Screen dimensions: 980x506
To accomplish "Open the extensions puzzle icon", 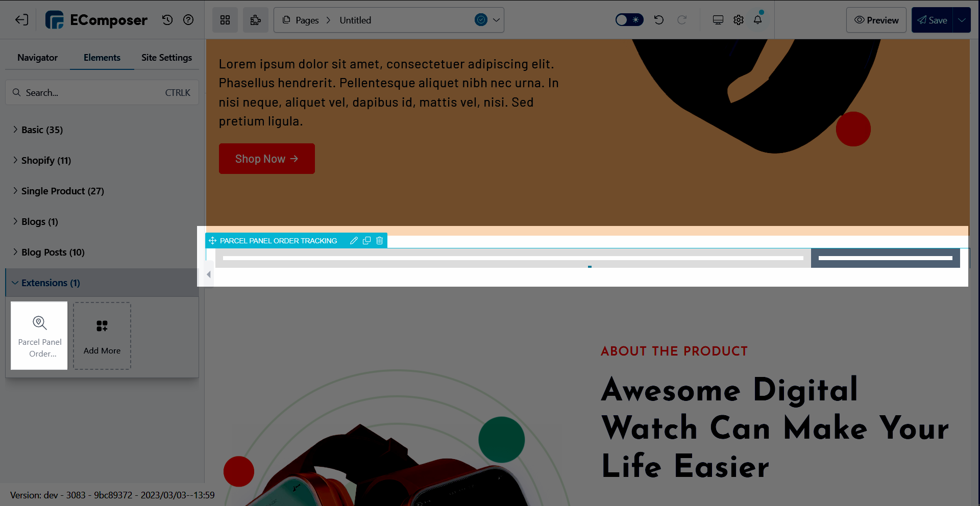I will (x=256, y=20).
